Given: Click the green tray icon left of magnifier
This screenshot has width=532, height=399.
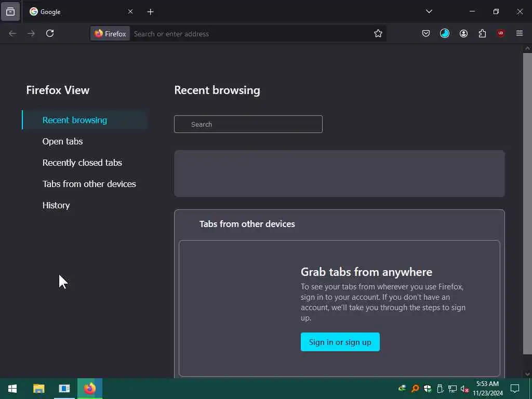Looking at the screenshot, I should tap(402, 389).
